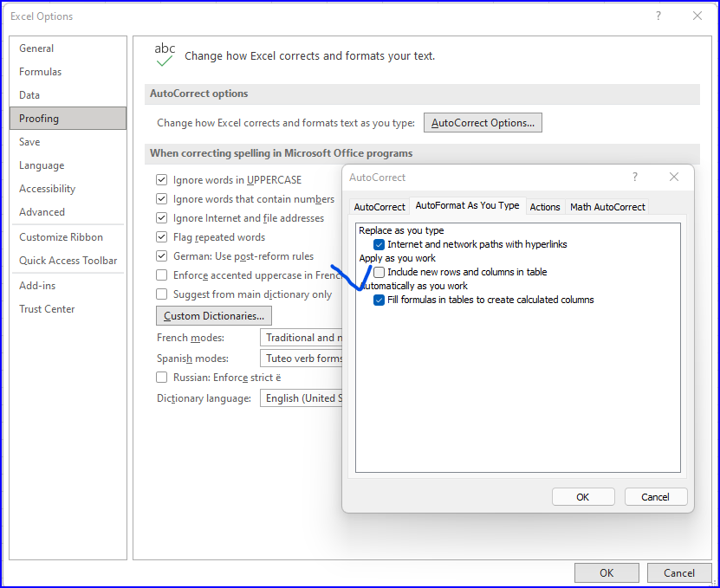Open Trust Center category

click(x=68, y=309)
